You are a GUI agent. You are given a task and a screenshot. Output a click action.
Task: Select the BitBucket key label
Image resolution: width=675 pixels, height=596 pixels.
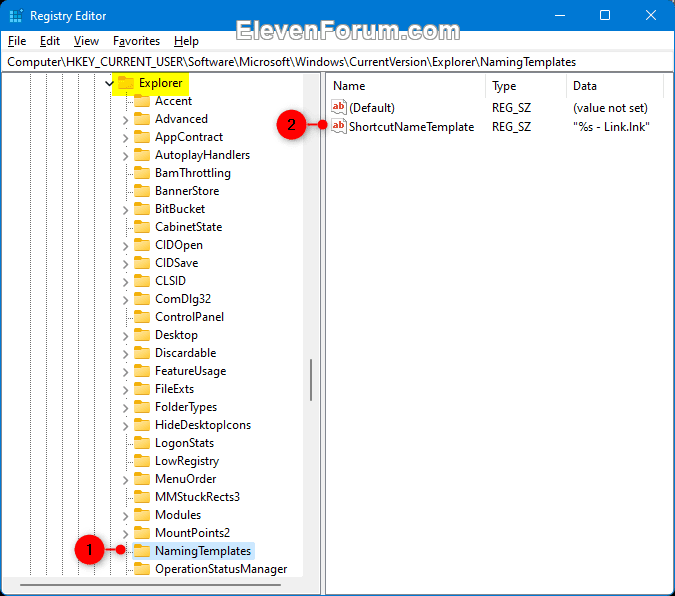[x=180, y=209]
